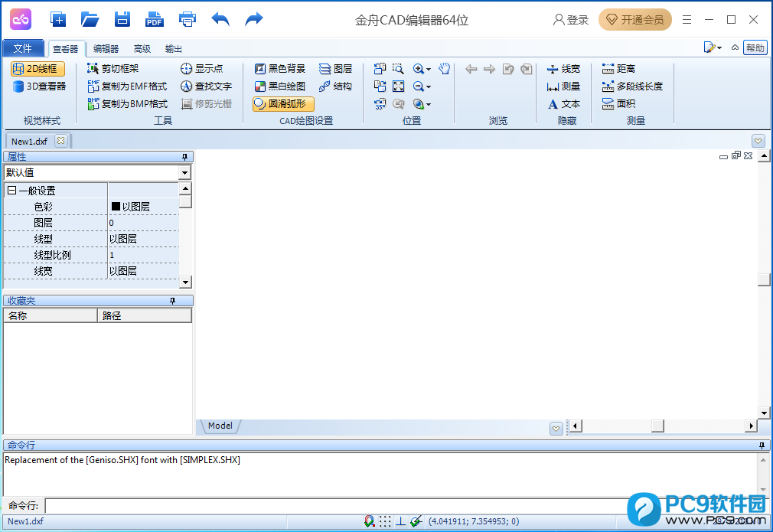Rotate the view clockwise
The image size is (773, 532).
[x=380, y=86]
